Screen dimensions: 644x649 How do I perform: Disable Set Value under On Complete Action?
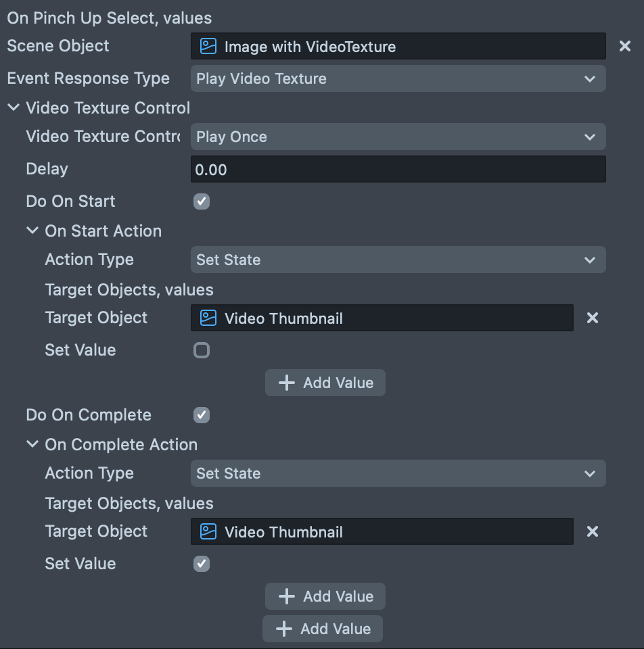point(202,564)
